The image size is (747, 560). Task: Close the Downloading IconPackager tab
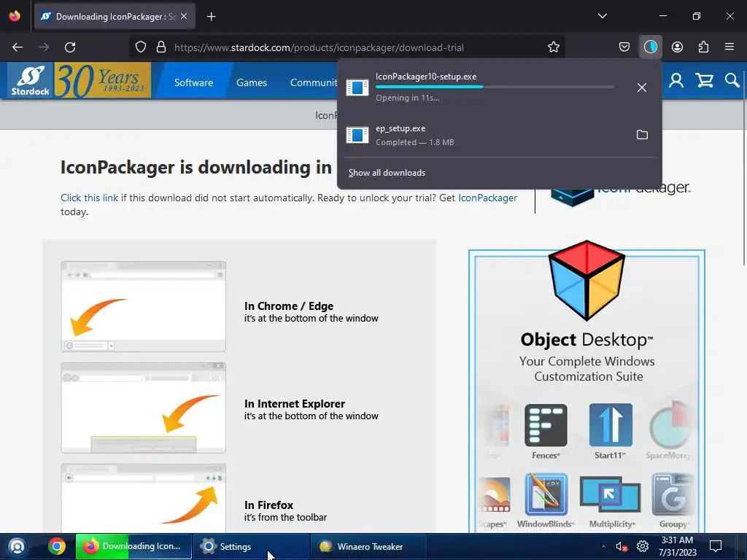(x=184, y=16)
